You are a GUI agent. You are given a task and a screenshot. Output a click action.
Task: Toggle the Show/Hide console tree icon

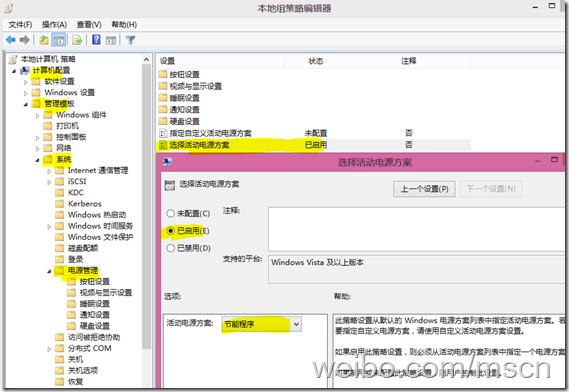tap(58, 40)
